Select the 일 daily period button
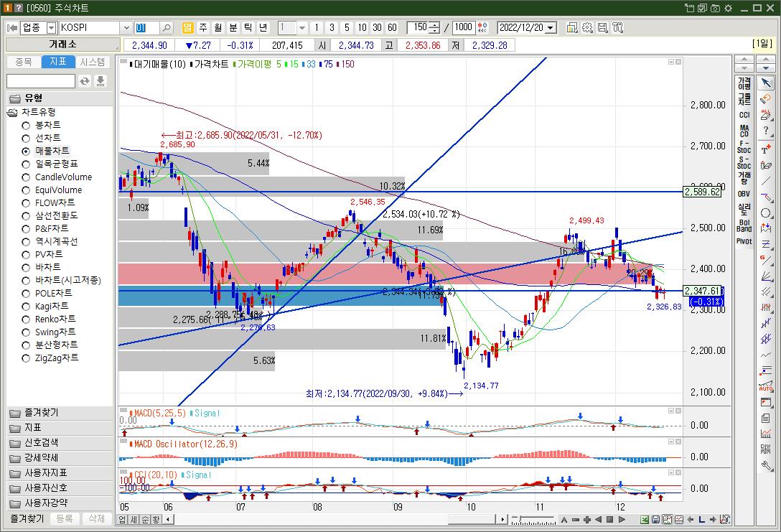 (x=188, y=28)
